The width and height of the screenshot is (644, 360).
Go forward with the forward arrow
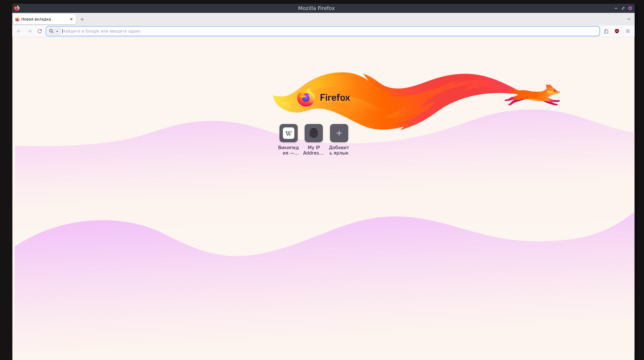pyautogui.click(x=29, y=31)
